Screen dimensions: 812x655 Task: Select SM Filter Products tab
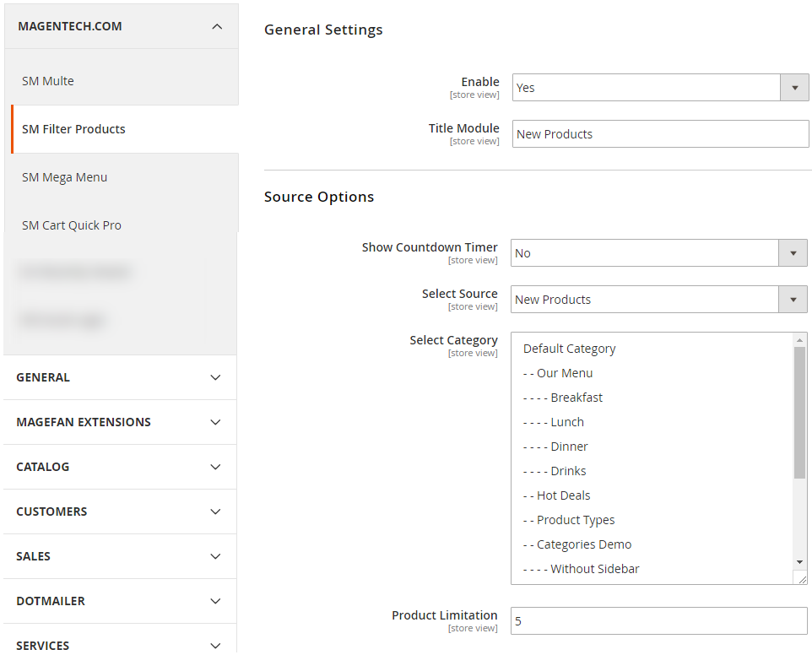[x=73, y=129]
